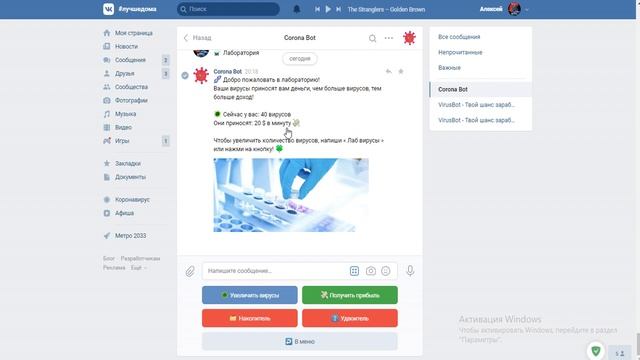This screenshot has height=360, width=640.
Task: Select the Непрочитанные filter
Action: [x=460, y=52]
